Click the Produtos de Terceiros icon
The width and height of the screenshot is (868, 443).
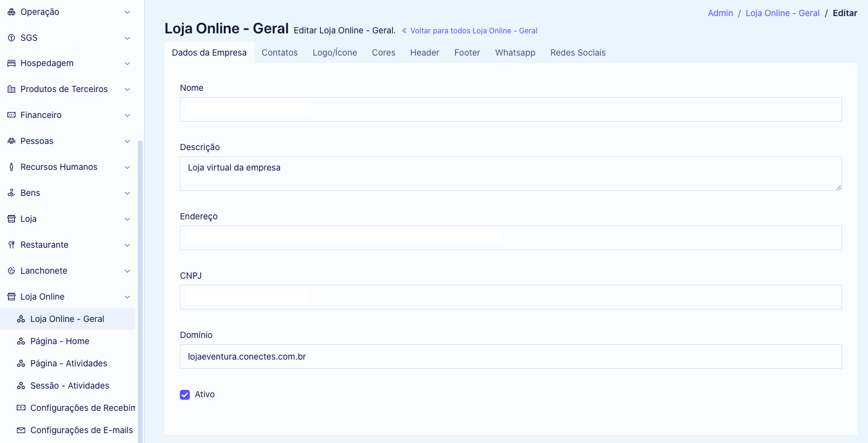click(x=11, y=89)
